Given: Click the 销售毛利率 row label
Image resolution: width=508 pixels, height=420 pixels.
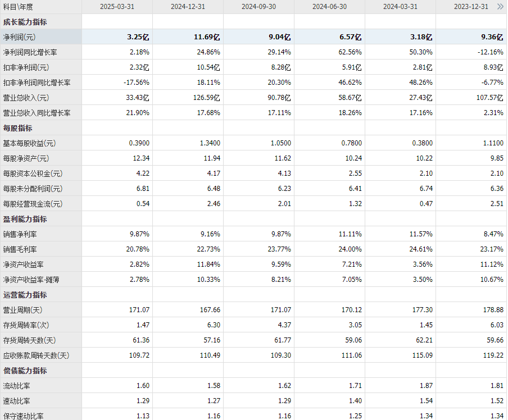Looking at the screenshot, I should [x=20, y=249].
